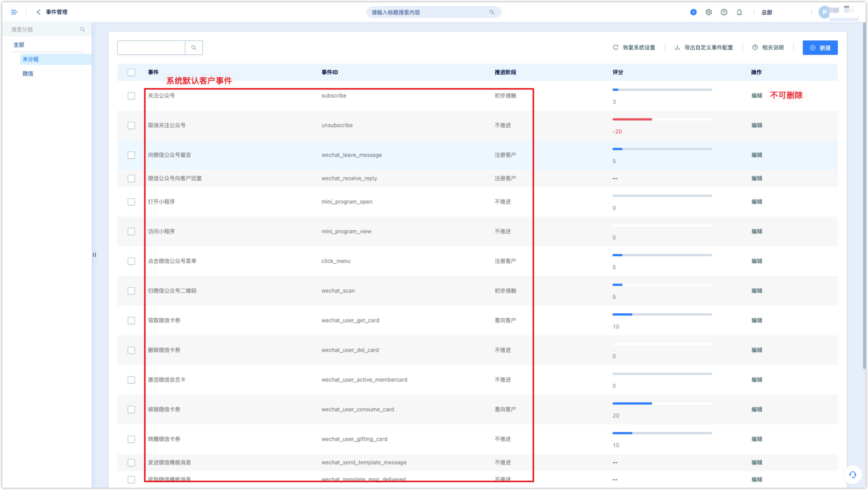Click the score bar for 核销微信卡券
This screenshot has height=490, width=868.
[662, 403]
